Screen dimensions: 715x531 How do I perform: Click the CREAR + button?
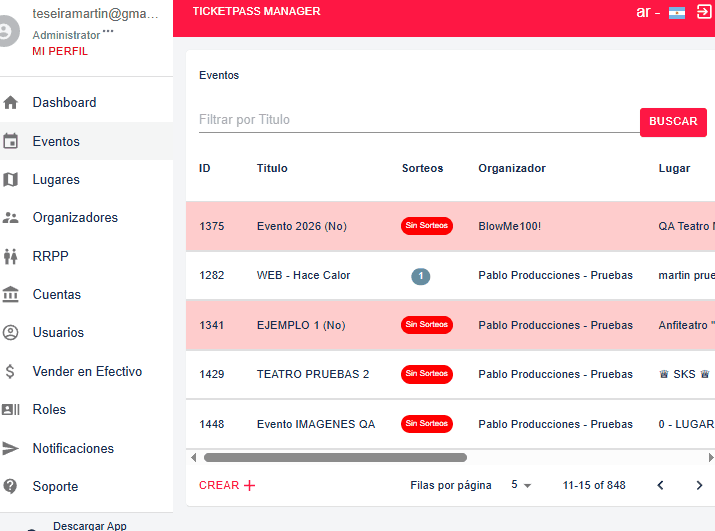coord(227,485)
